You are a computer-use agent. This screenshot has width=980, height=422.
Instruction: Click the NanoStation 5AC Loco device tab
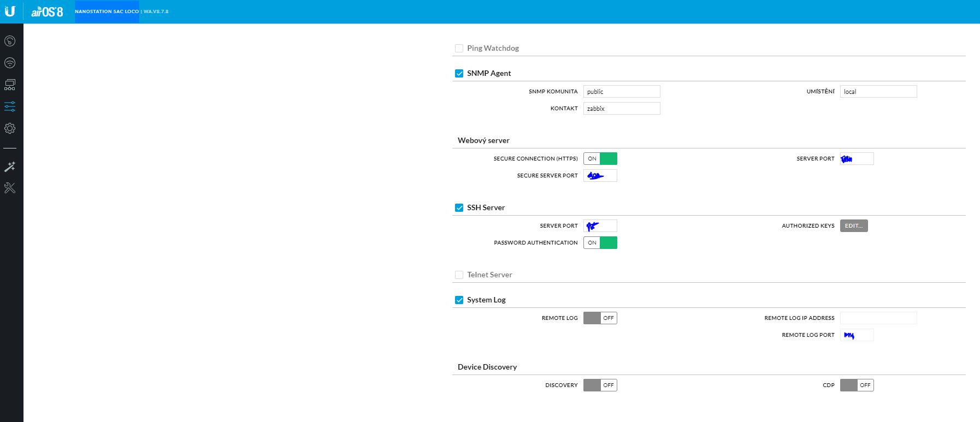point(107,11)
